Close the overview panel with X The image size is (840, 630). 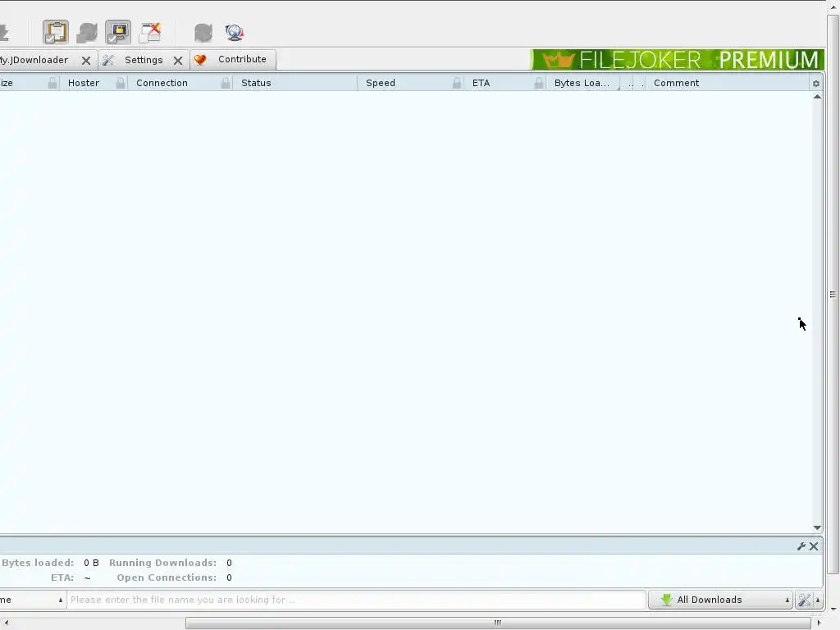[814, 546]
